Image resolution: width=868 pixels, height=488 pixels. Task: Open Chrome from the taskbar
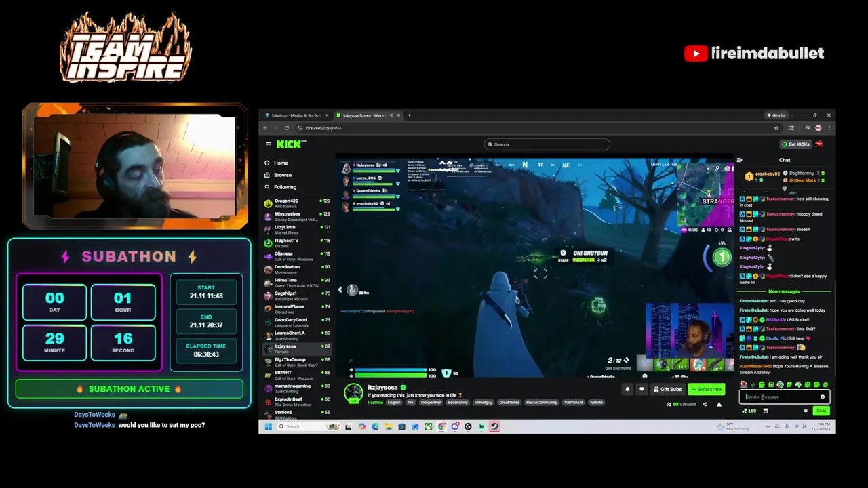click(x=442, y=426)
